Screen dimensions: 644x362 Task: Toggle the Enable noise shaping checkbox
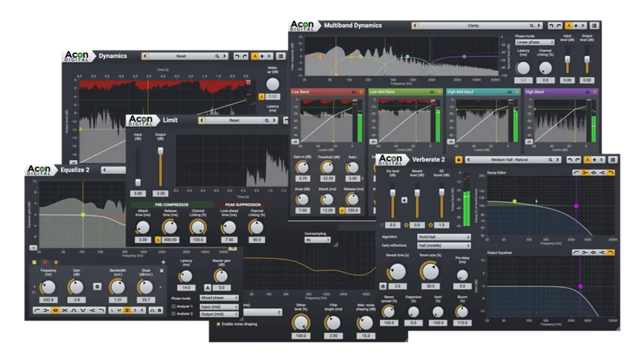218,324
